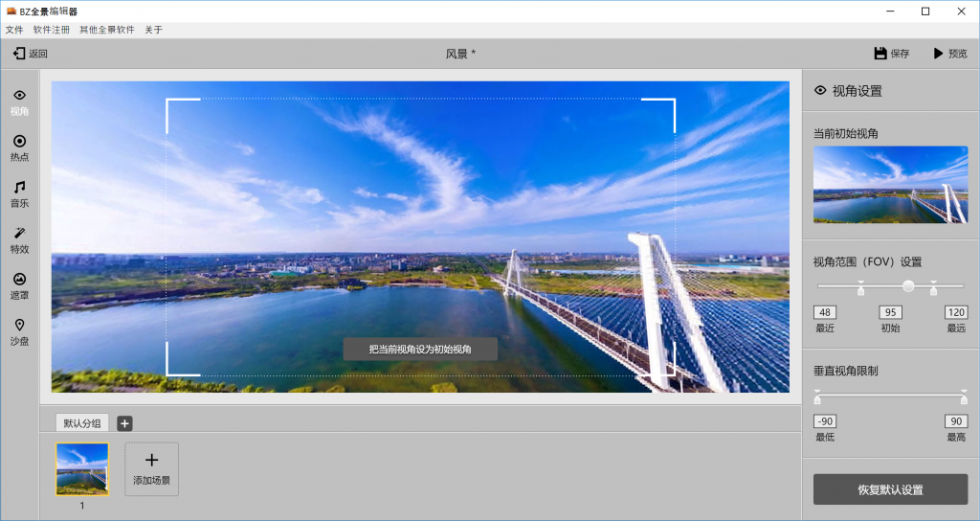The height and width of the screenshot is (521, 980).
Task: Click the 最近 FOV input field showing 48
Action: tap(825, 312)
